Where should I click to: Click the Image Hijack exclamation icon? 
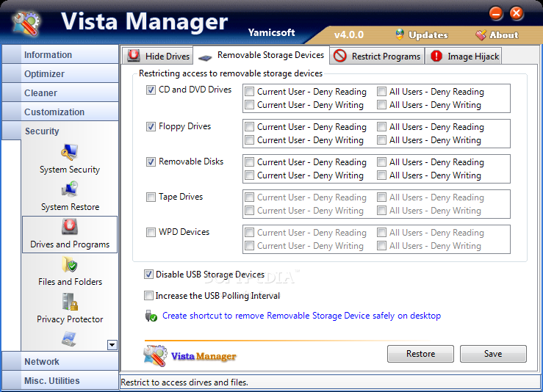coord(436,56)
